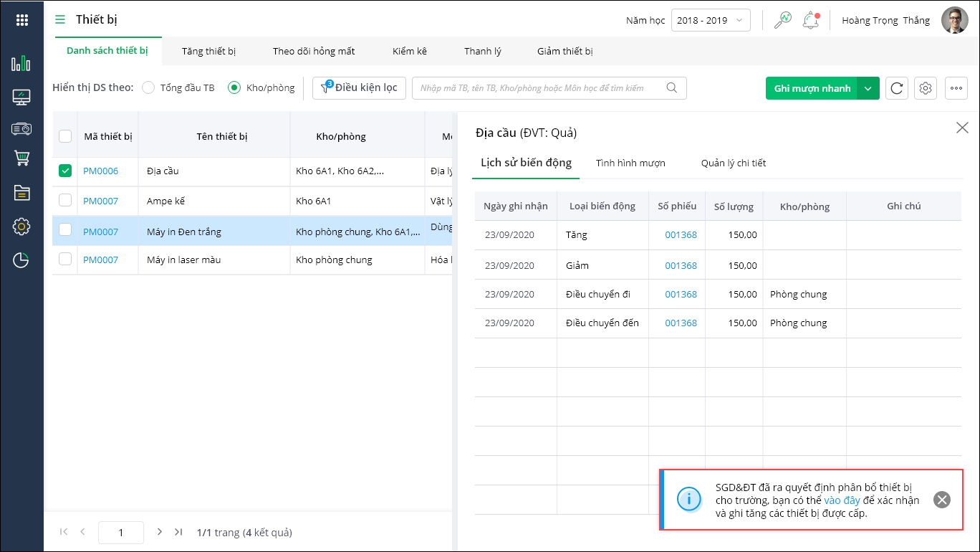Expand the Ghi mượn nhanh dropdown arrow
Viewport: 980px width, 552px height.
868,88
